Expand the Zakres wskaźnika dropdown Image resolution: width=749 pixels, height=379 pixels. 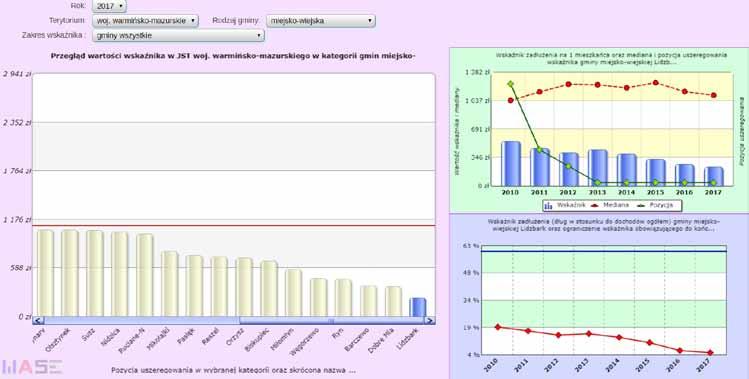coord(178,35)
